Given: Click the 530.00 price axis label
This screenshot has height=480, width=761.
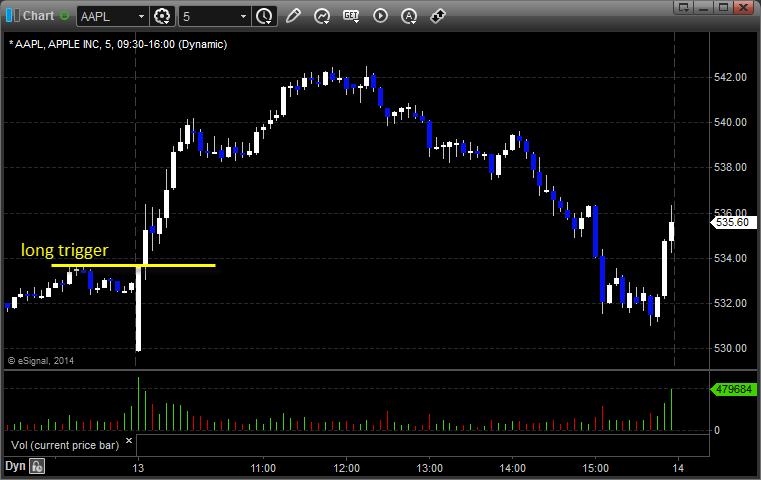Looking at the screenshot, I should coord(730,348).
